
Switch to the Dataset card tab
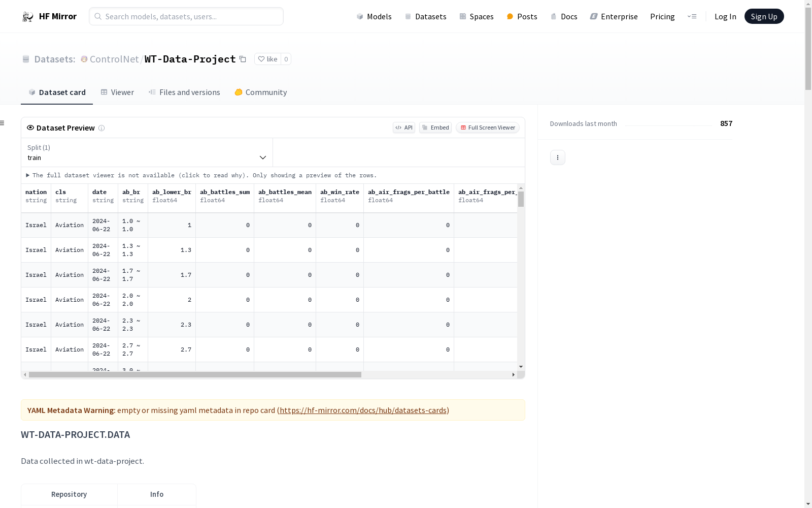[57, 92]
